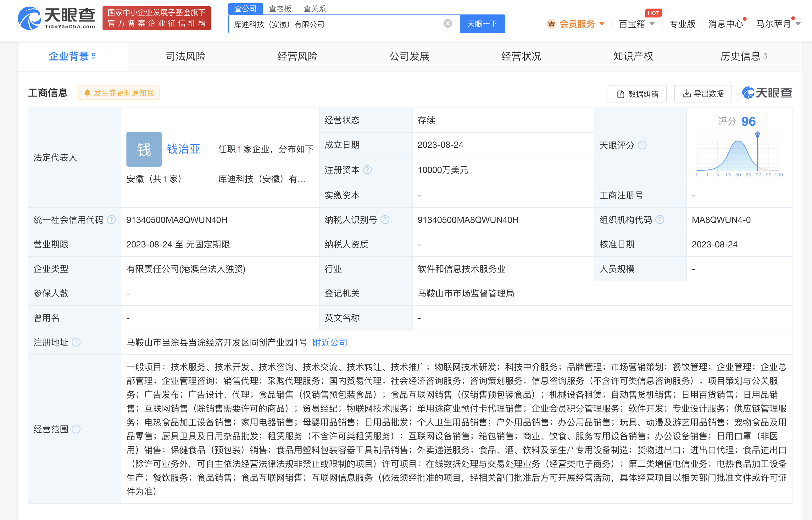Image resolution: width=812 pixels, height=520 pixels.
Task: Switch to the 司法风险 tab
Action: pyautogui.click(x=186, y=56)
